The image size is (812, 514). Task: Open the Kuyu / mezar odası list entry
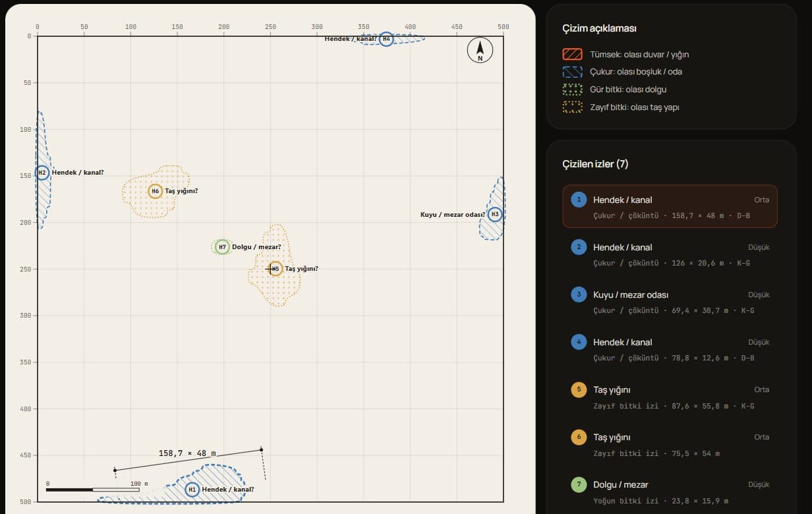click(x=670, y=301)
